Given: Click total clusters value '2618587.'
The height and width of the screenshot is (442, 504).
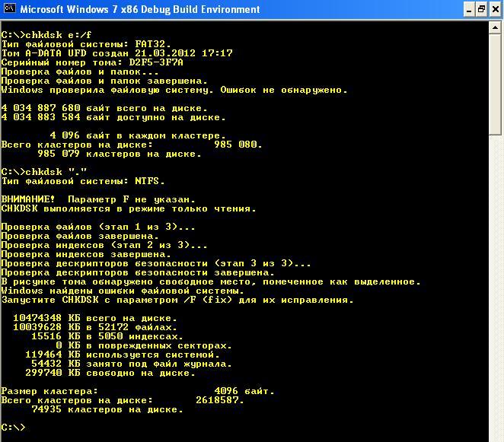Looking at the screenshot, I should tap(220, 401).
